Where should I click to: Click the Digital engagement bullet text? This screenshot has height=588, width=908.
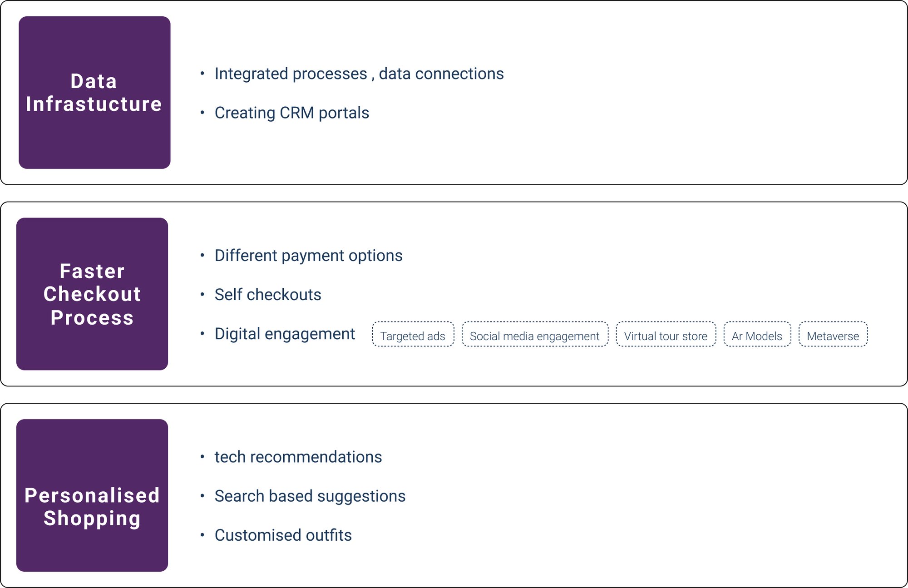point(285,334)
